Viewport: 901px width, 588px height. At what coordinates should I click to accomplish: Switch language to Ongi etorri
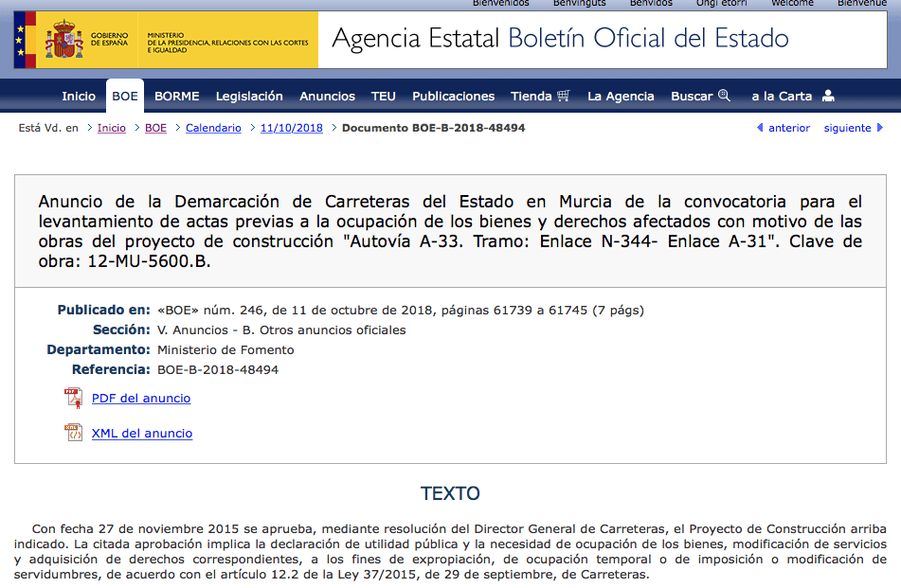[x=722, y=4]
